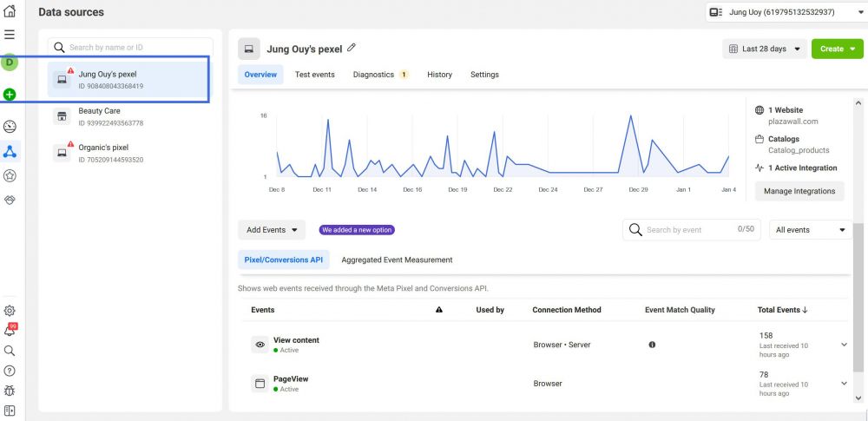Open the dashboard gauge icon
Image resolution: width=868 pixels, height=421 pixels.
tap(10, 127)
